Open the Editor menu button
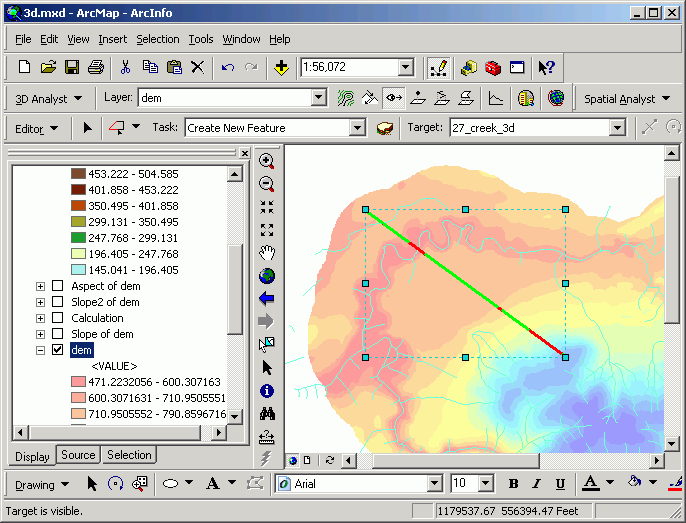 (x=36, y=129)
